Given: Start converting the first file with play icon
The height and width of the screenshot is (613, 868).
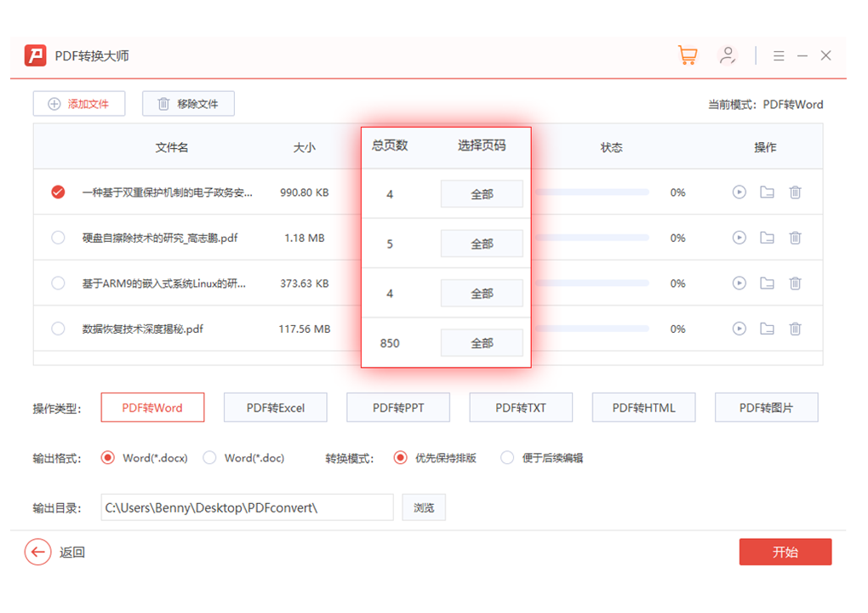Looking at the screenshot, I should click(x=739, y=192).
